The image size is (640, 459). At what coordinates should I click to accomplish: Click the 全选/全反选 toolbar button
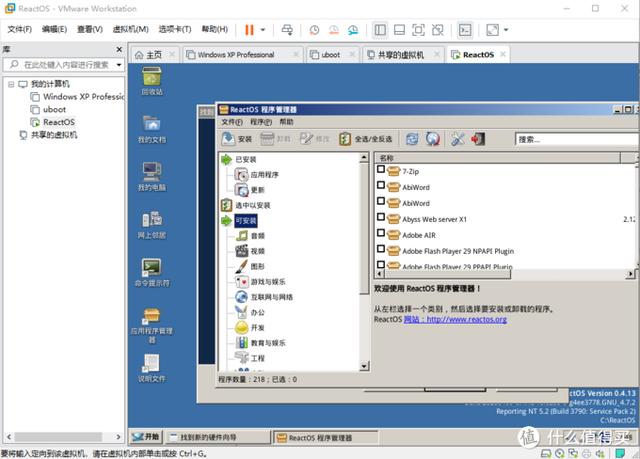(366, 139)
